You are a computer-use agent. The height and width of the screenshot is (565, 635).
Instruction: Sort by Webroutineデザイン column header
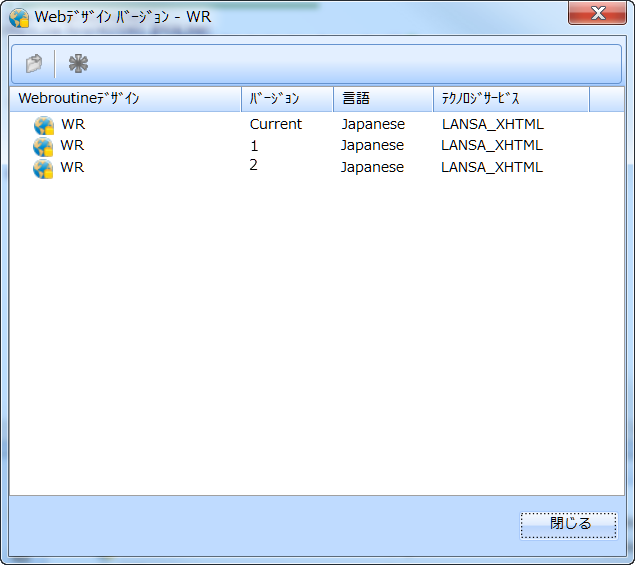tap(126, 98)
